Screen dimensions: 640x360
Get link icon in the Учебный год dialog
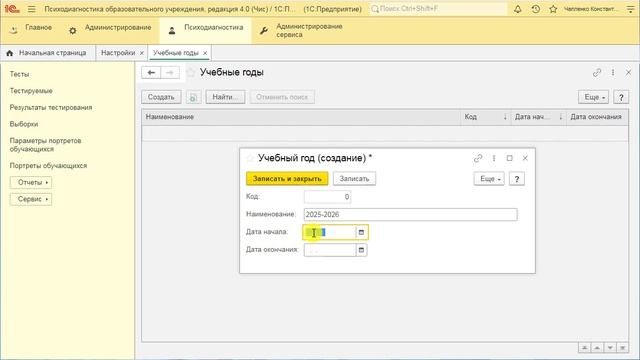point(478,158)
